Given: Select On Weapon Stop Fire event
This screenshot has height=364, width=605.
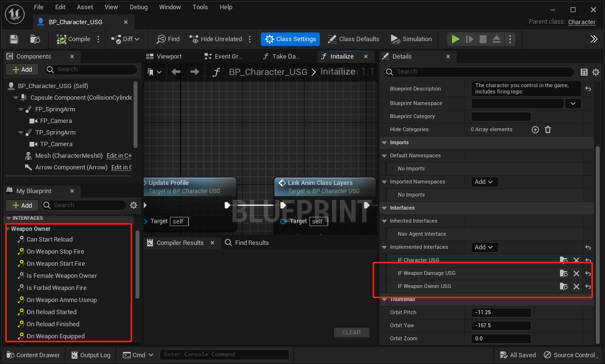Looking at the screenshot, I should point(55,252).
